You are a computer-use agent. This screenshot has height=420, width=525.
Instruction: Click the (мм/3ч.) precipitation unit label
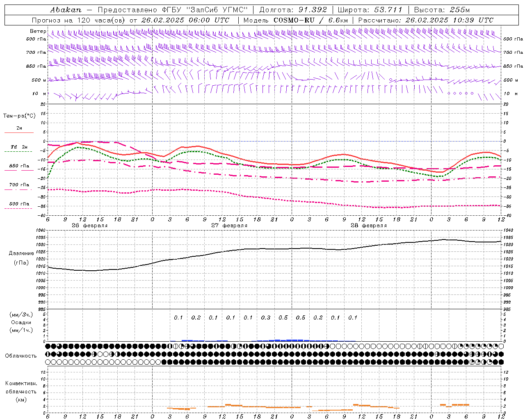21,315
